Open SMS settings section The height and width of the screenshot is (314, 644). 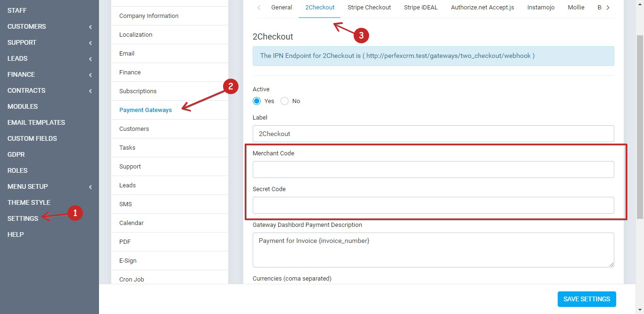pos(170,204)
